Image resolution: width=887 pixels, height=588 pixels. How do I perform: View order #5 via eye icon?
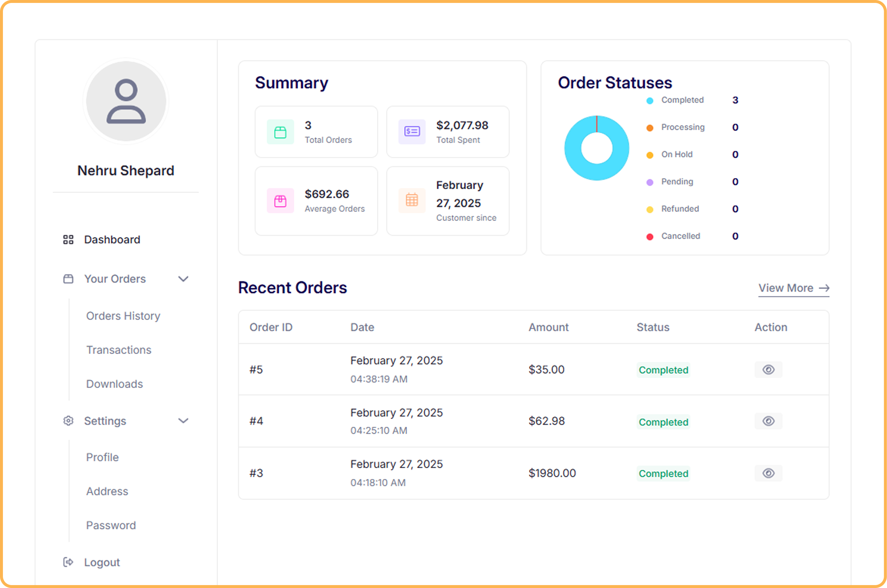tap(768, 370)
